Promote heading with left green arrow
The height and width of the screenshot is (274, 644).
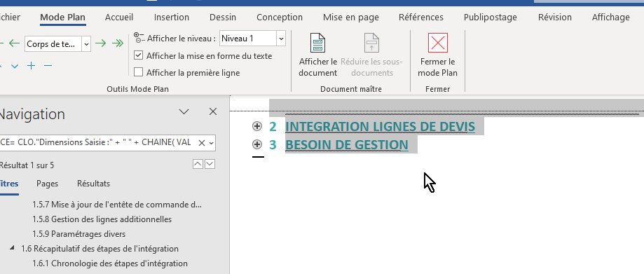click(15, 43)
